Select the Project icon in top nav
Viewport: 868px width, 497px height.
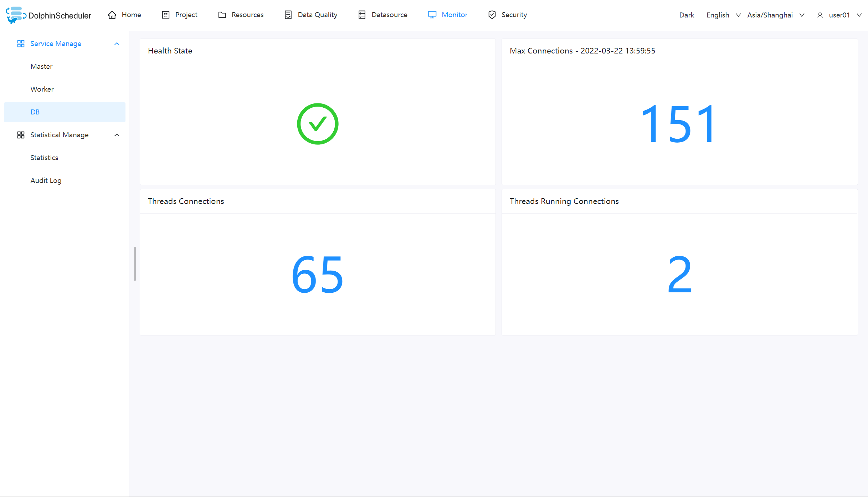click(165, 15)
